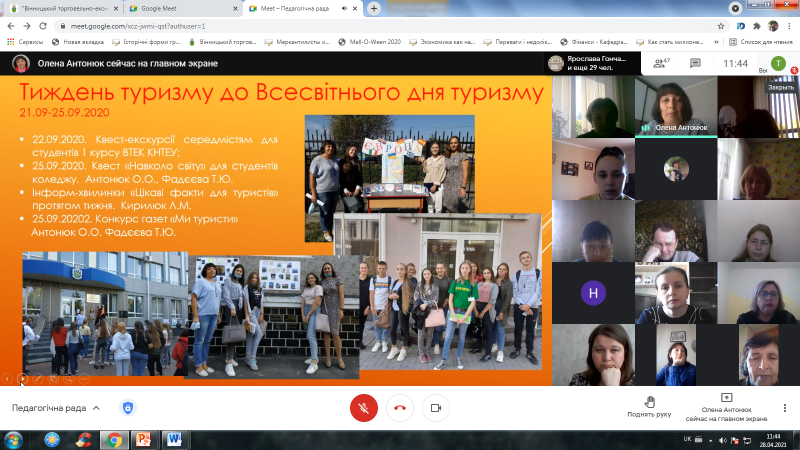
Task: Click the Закрыть button over the video tile
Action: [x=780, y=87]
